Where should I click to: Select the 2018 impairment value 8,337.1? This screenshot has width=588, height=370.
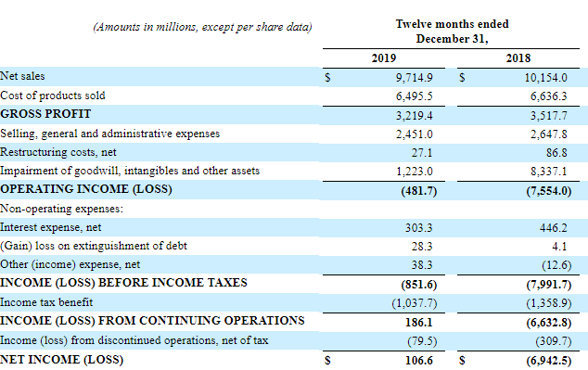click(x=549, y=172)
